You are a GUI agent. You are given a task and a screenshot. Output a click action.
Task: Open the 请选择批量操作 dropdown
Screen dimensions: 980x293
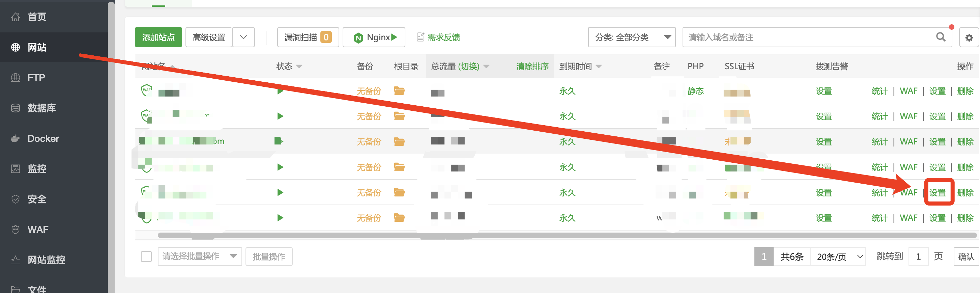200,257
